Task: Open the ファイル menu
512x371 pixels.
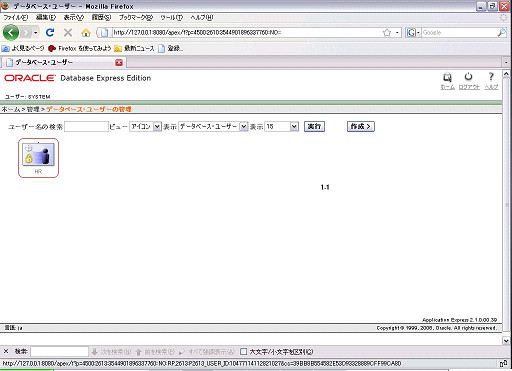Action: [16, 17]
